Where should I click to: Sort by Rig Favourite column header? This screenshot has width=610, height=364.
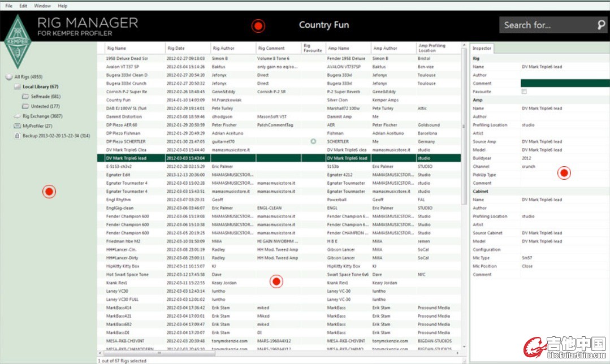(313, 48)
